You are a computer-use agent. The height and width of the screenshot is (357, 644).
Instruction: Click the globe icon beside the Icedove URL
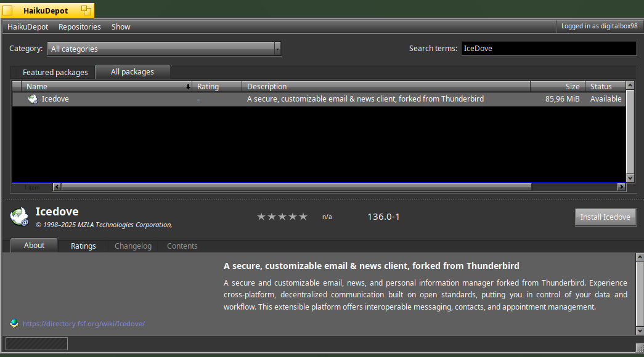pos(14,323)
